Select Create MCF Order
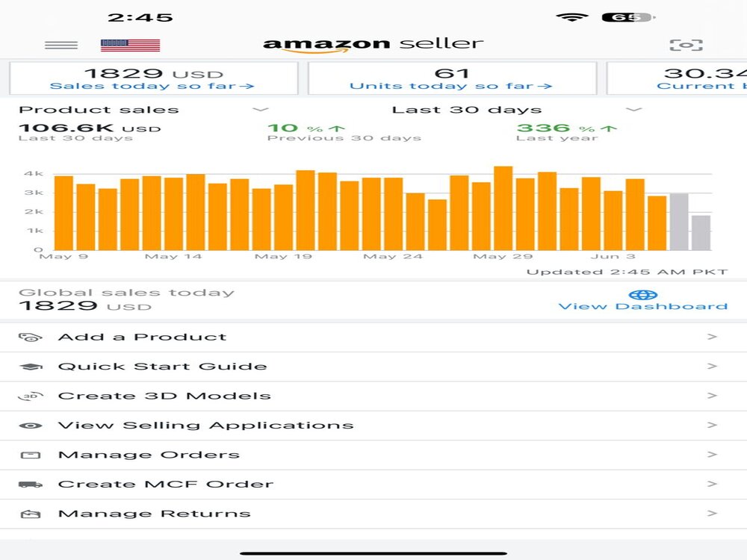The image size is (747, 560). click(x=373, y=485)
